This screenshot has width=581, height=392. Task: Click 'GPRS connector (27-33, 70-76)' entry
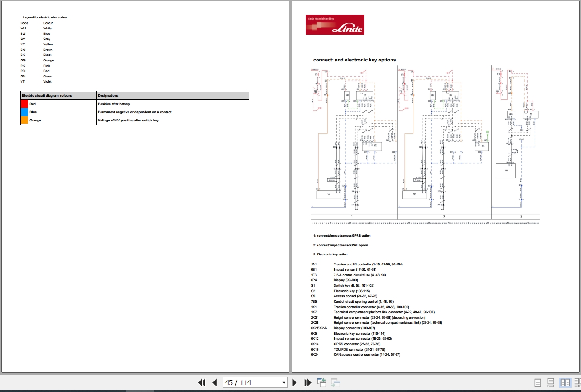click(357, 344)
